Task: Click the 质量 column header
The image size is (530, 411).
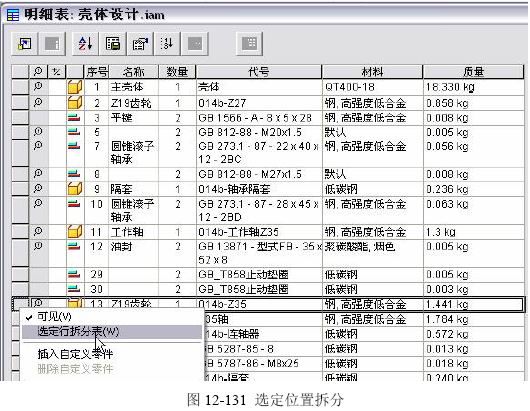Action: (x=473, y=72)
